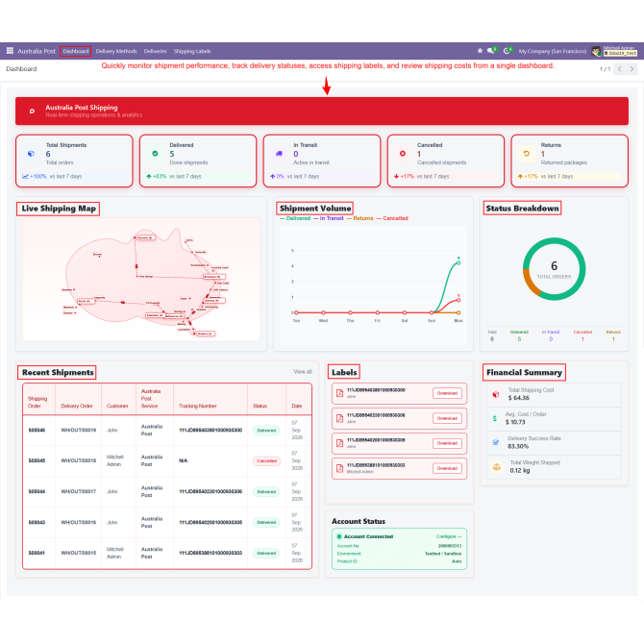Screen dimensions: 644x644
Task: Open the apps grid menu icon
Action: point(10,51)
